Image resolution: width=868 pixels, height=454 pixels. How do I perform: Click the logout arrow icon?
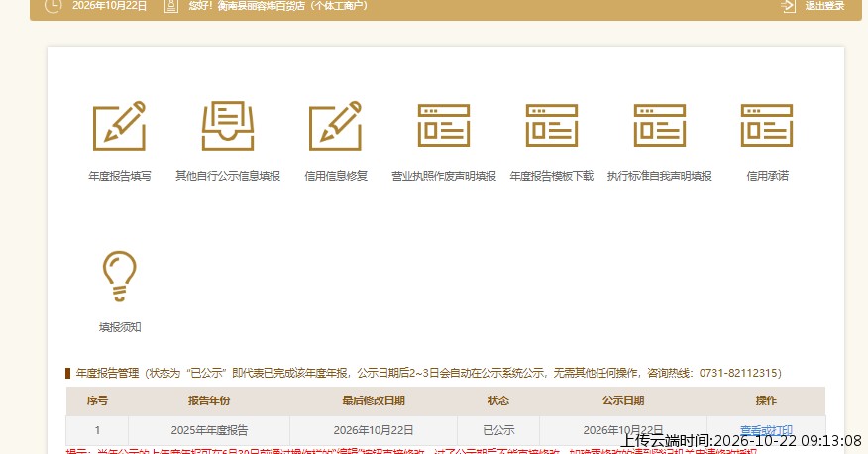click(x=788, y=6)
